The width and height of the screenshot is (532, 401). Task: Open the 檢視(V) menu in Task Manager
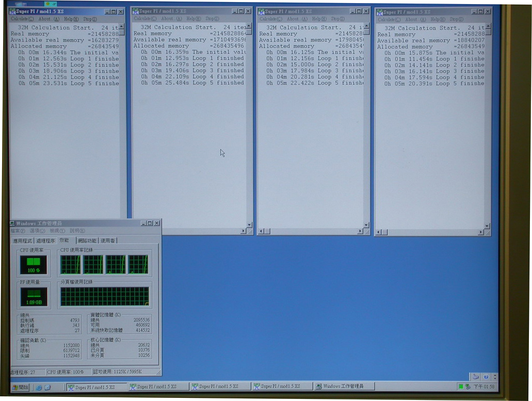pyautogui.click(x=57, y=231)
